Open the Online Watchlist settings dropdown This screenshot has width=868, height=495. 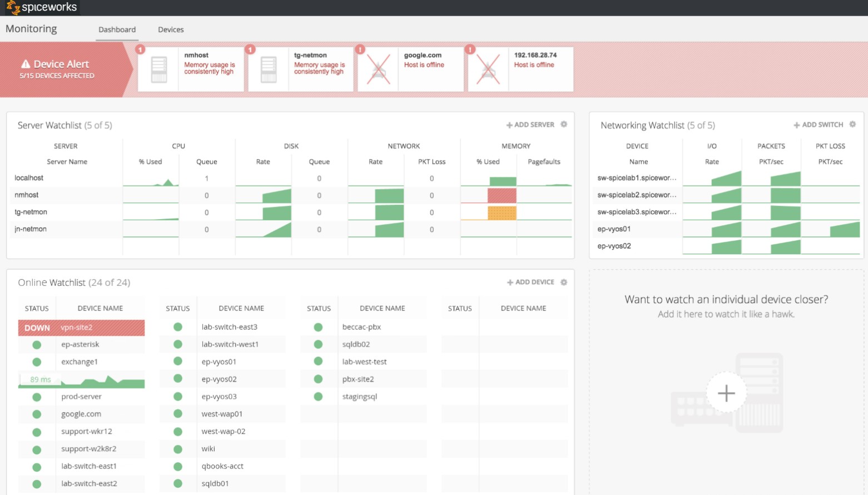(564, 282)
